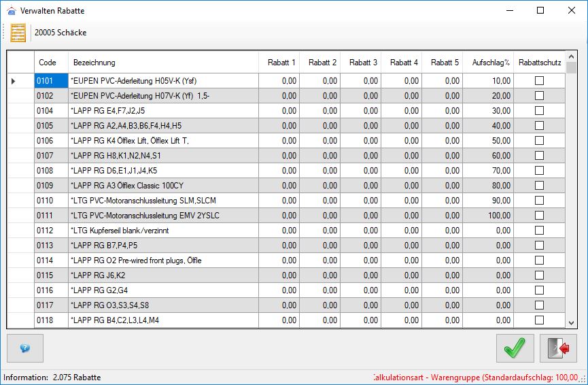Select '*LAPP RG O2 Pre-wired front plugs' description
This screenshot has width=588, height=385.
pos(163,261)
